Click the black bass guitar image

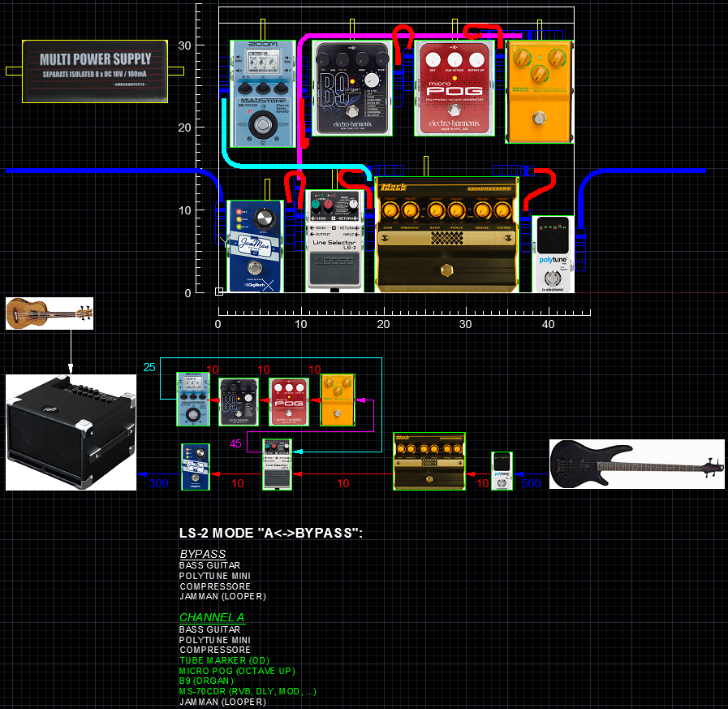coord(636,464)
